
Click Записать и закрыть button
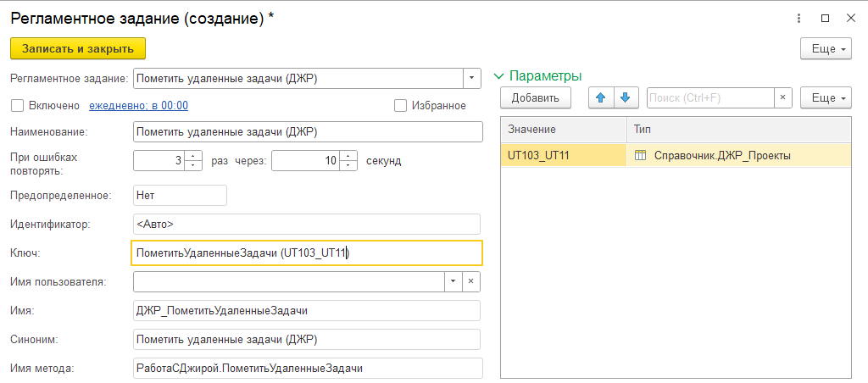click(78, 48)
